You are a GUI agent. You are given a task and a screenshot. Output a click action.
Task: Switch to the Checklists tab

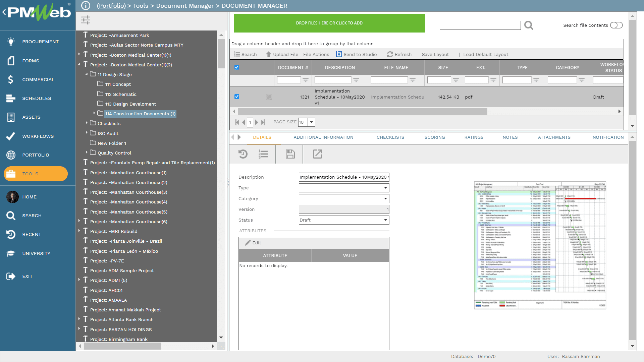[390, 137]
